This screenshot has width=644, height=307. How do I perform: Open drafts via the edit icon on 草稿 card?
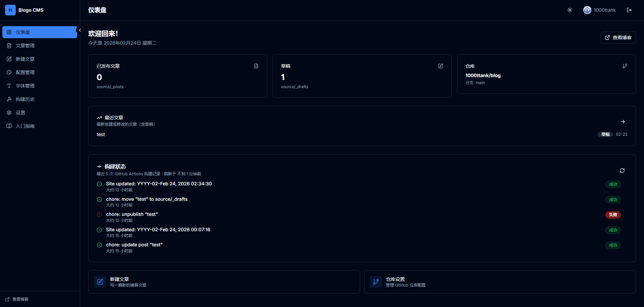pos(441,66)
